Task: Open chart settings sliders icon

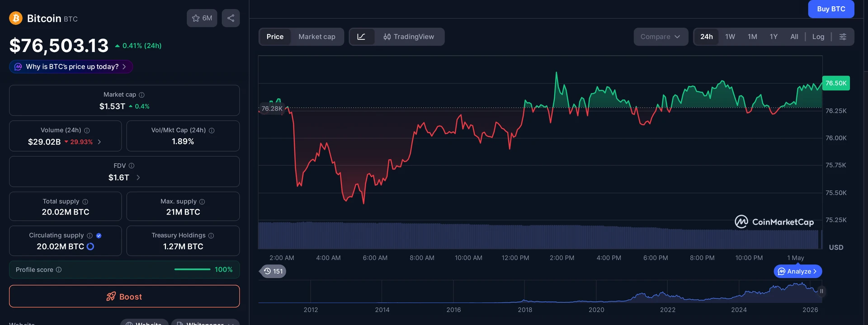Action: coord(843,37)
